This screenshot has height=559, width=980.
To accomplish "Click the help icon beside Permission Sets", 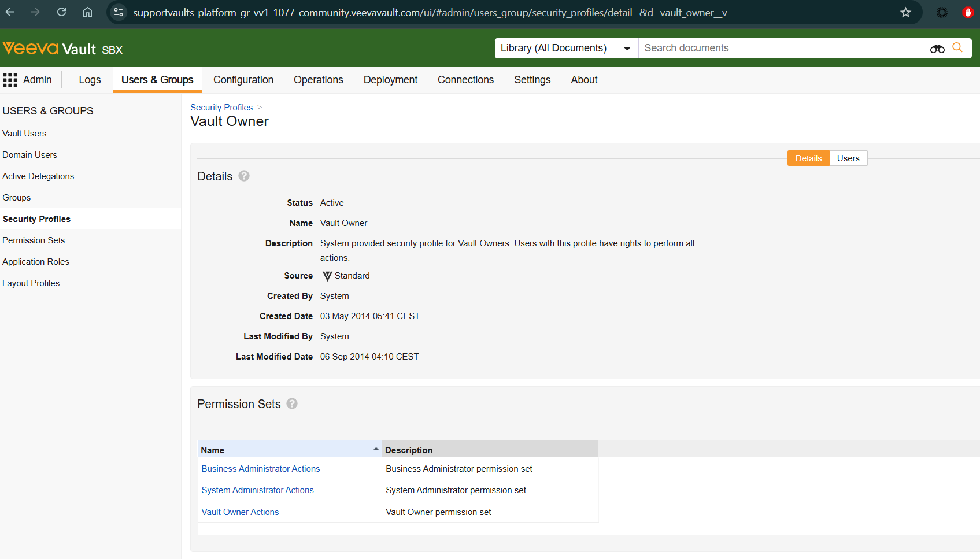I will point(292,403).
